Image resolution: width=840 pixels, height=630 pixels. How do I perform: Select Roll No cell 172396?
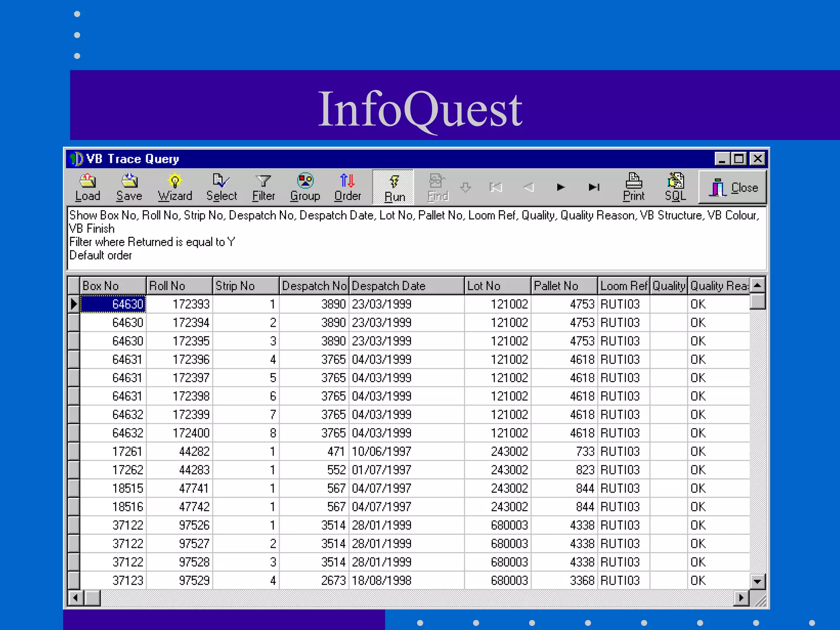179,360
